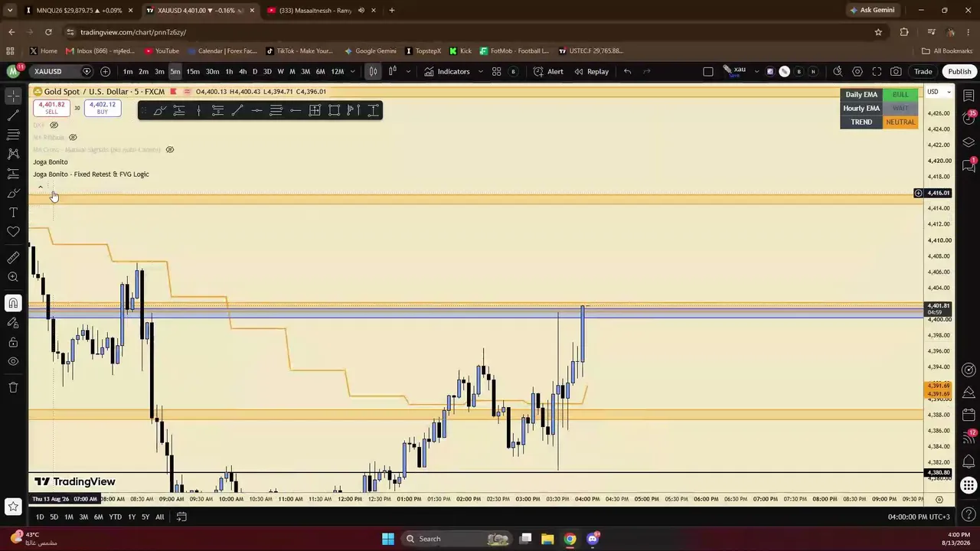This screenshot has width=980, height=551.
Task: Expand the Indicators favorites dropdown arrow
Action: click(481, 71)
